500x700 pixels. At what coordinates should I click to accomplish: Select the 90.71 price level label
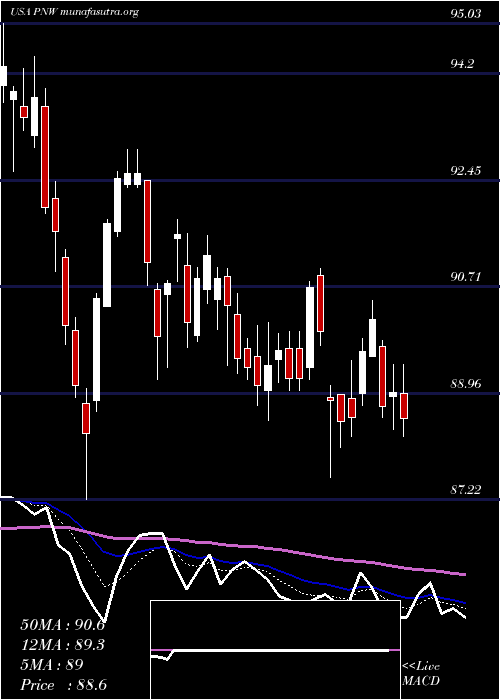pyautogui.click(x=466, y=277)
